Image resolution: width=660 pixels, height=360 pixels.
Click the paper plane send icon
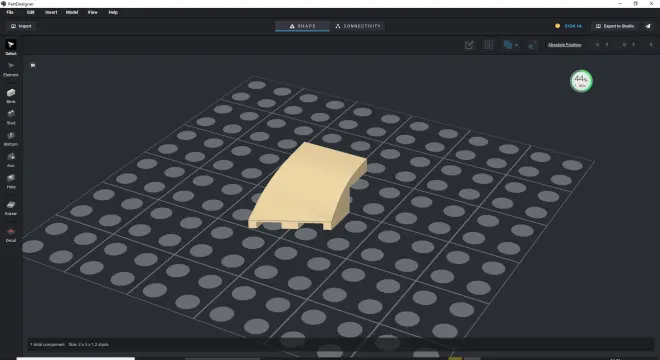[648, 26]
